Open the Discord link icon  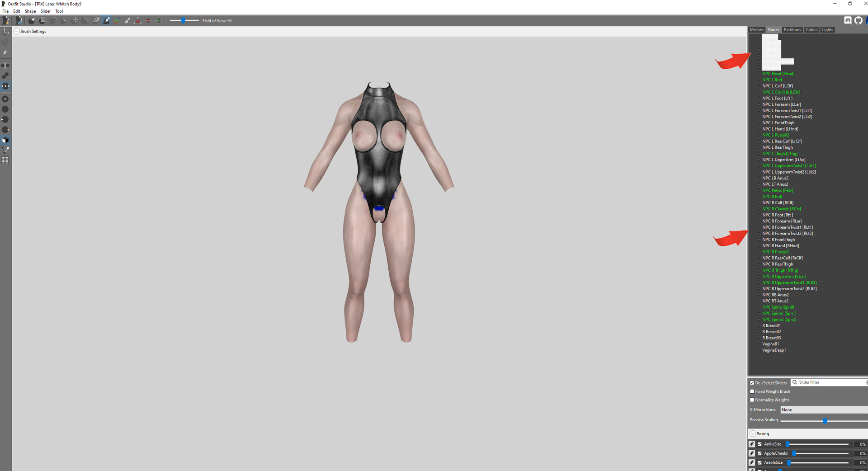(848, 20)
